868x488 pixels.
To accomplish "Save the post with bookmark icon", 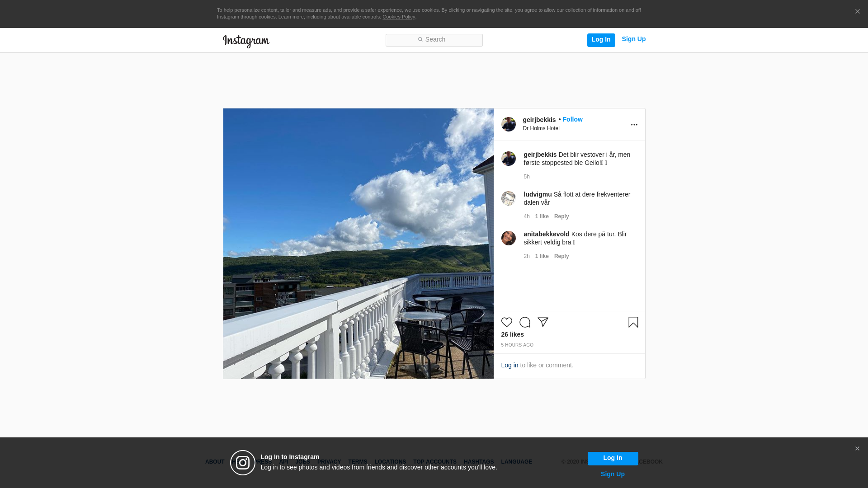I will (x=633, y=322).
